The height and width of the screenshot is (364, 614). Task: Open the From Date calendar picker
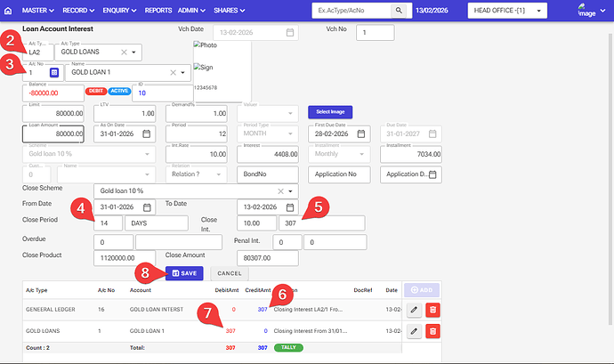pos(148,207)
